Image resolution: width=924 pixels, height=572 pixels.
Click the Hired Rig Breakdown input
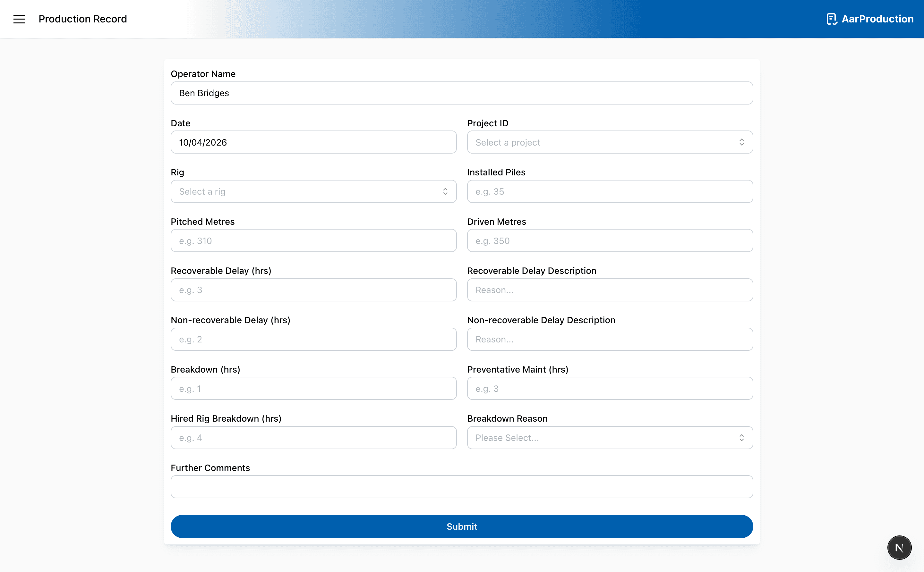pos(313,438)
